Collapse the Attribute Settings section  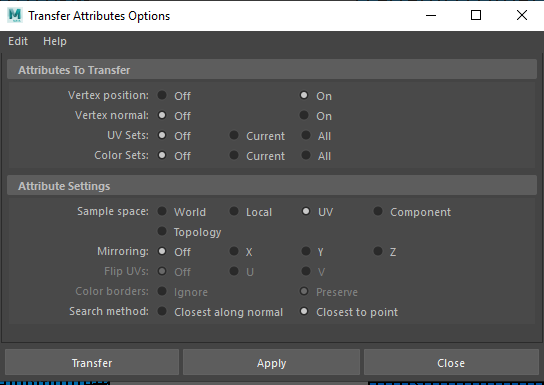[x=272, y=186]
